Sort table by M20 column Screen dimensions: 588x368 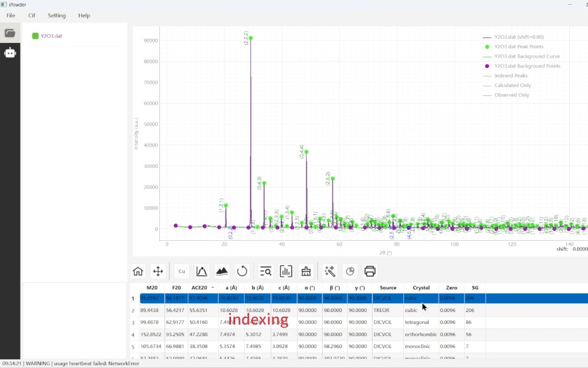(152, 288)
